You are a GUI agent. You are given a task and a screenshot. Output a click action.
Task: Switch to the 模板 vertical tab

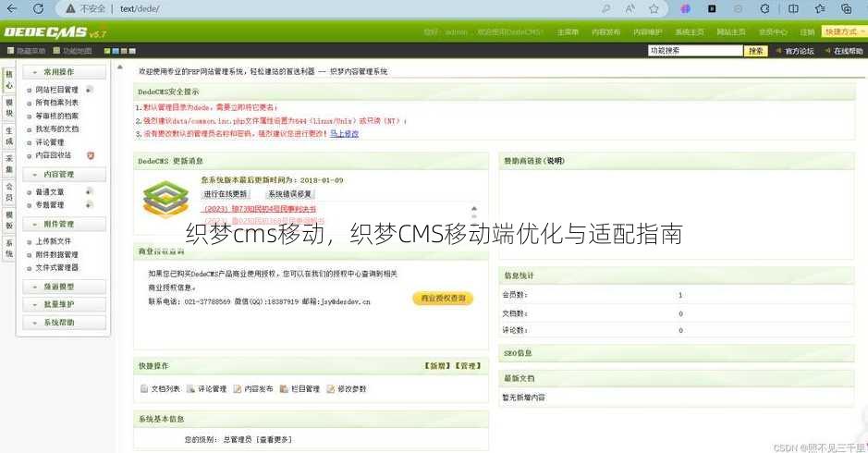coord(9,220)
